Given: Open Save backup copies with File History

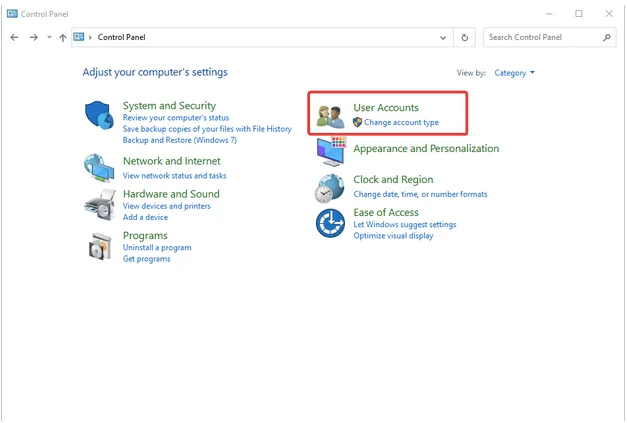Looking at the screenshot, I should click(x=207, y=129).
